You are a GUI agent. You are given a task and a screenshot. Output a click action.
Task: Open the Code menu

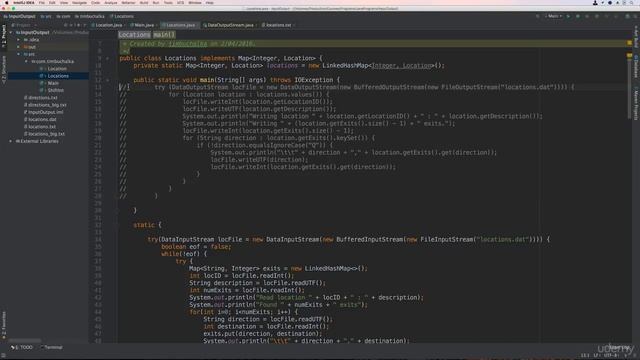[x=96, y=2]
